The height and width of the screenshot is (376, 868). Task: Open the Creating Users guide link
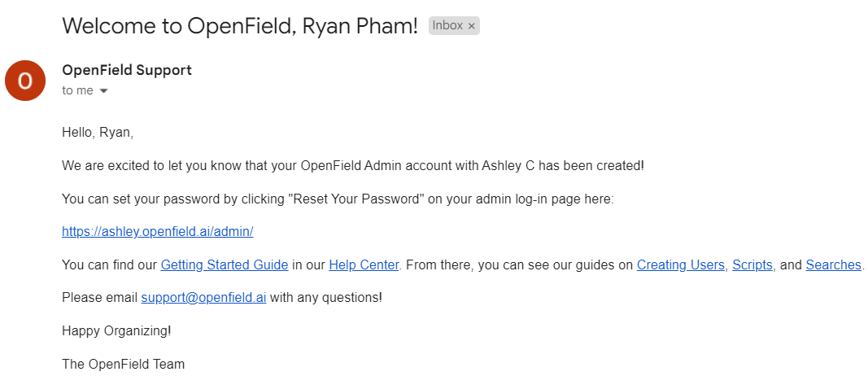(x=680, y=265)
